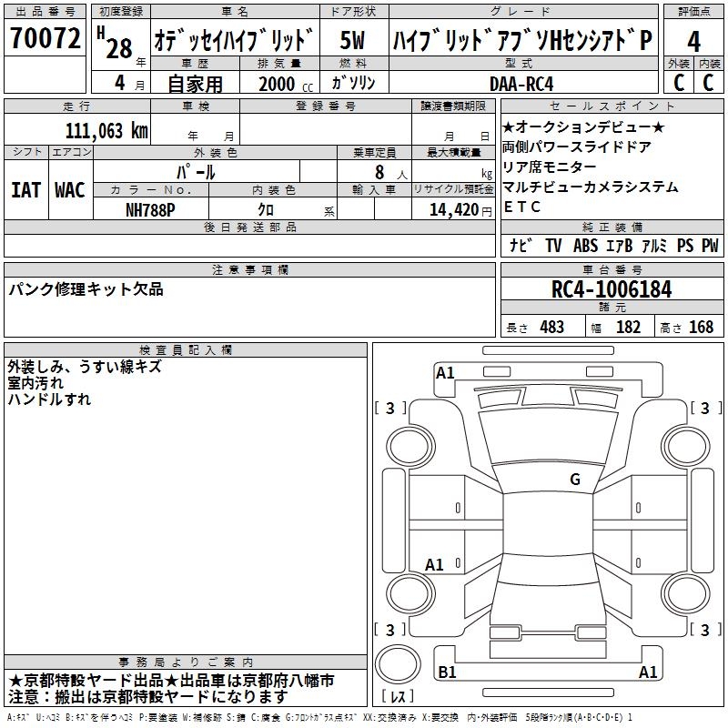Select the PS equipment entry
Viewport: 728px width, 728px height.
pyautogui.click(x=685, y=245)
